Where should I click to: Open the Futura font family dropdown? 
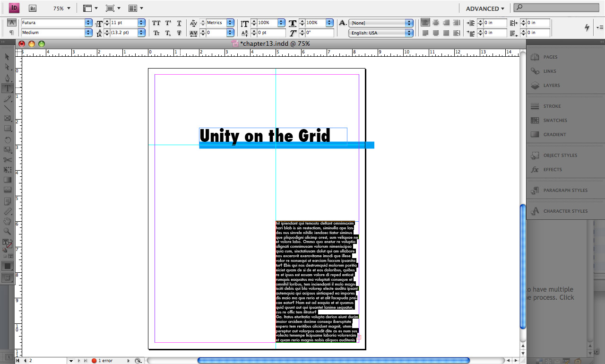tap(88, 23)
